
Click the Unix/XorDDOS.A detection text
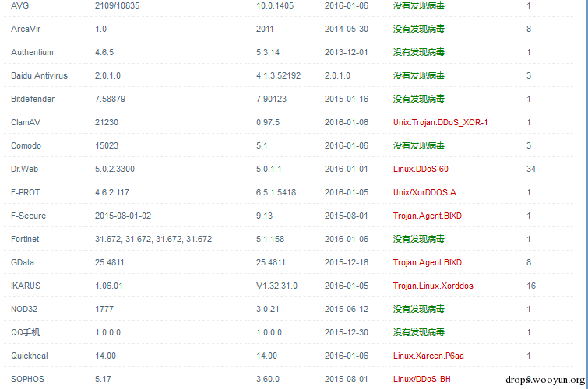(424, 192)
